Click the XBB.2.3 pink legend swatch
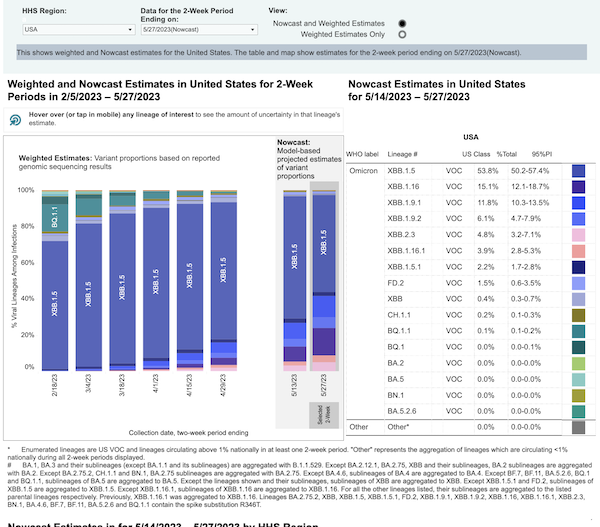This screenshot has height=527, width=600. point(579,235)
